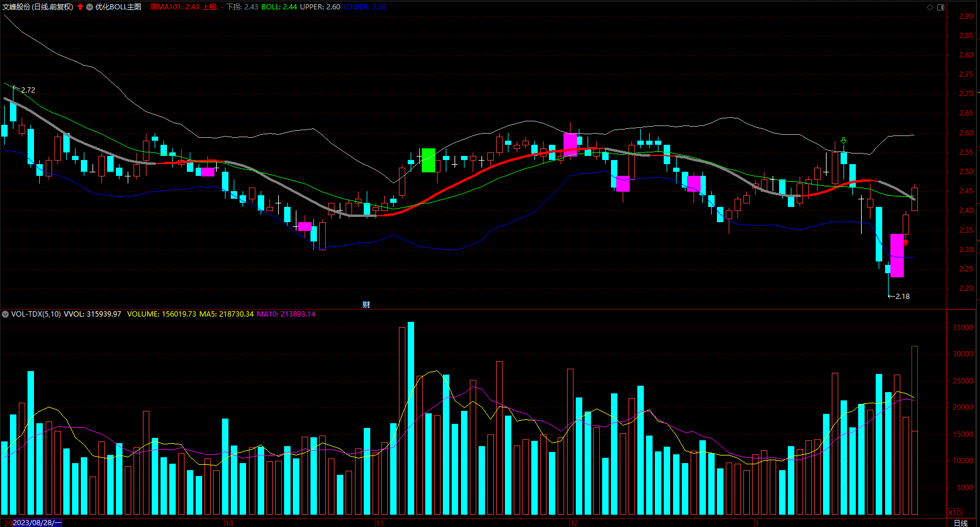Click the diamond marker icon at top right
The height and width of the screenshot is (527, 980).
tap(930, 7)
